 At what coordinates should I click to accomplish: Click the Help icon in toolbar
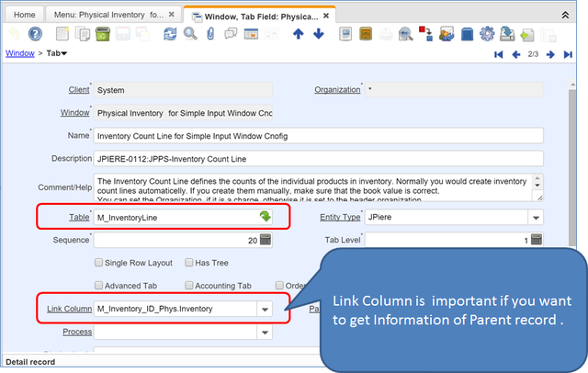(33, 35)
